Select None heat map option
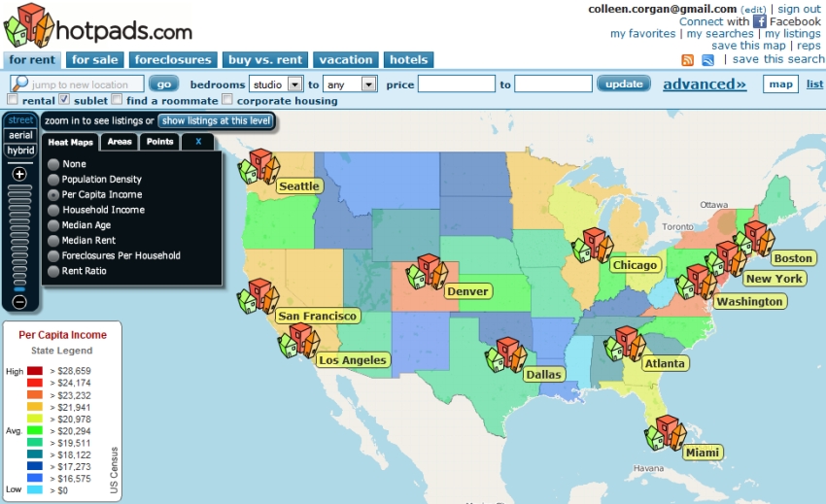The image size is (826, 504). click(53, 164)
